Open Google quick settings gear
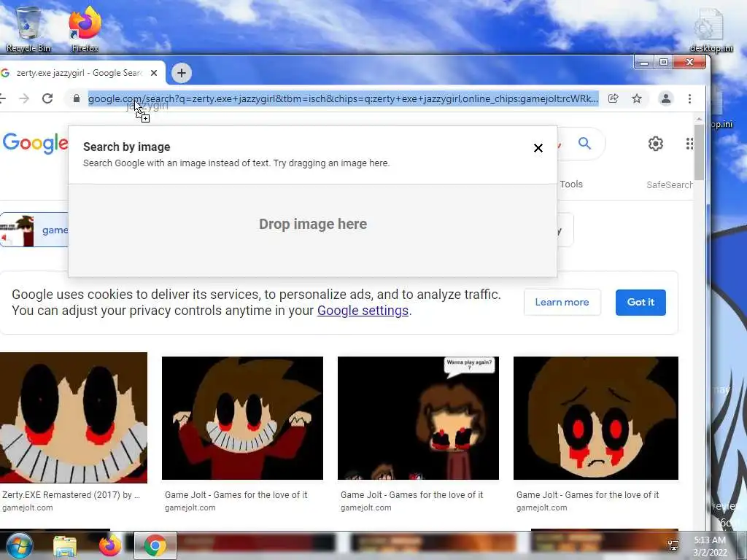Image resolution: width=747 pixels, height=560 pixels. pos(656,144)
